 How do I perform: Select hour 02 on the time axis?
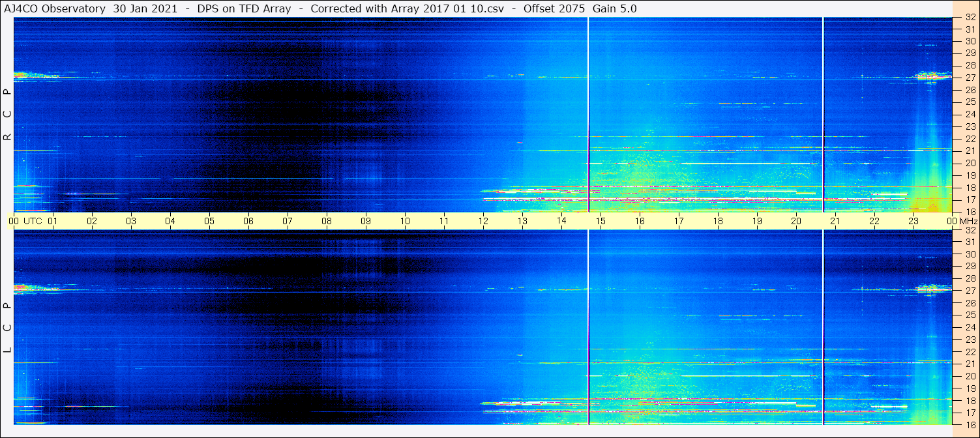(x=92, y=221)
